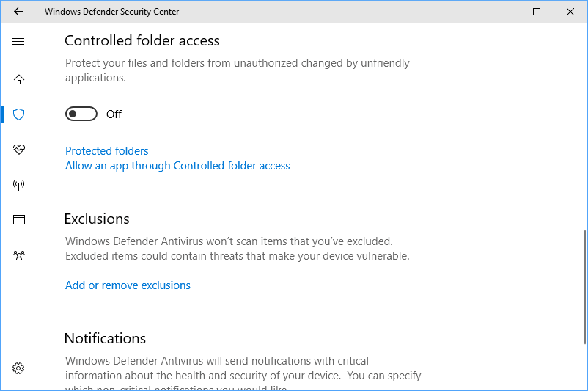Minimize the Windows Defender Security Center window
The width and height of the screenshot is (588, 391).
coord(503,12)
